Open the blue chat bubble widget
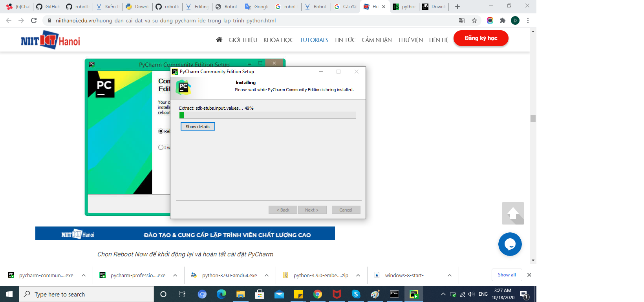Image resolution: width=644 pixels, height=302 pixels. pyautogui.click(x=510, y=244)
